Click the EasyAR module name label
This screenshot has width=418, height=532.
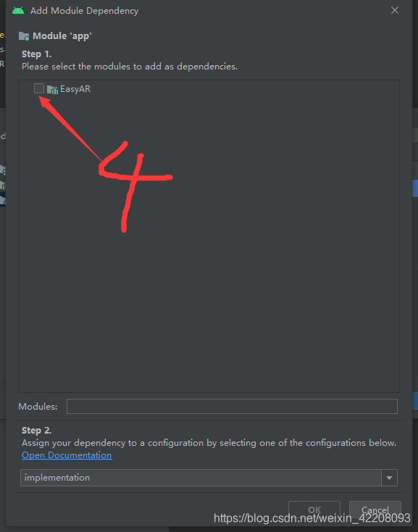(75, 89)
